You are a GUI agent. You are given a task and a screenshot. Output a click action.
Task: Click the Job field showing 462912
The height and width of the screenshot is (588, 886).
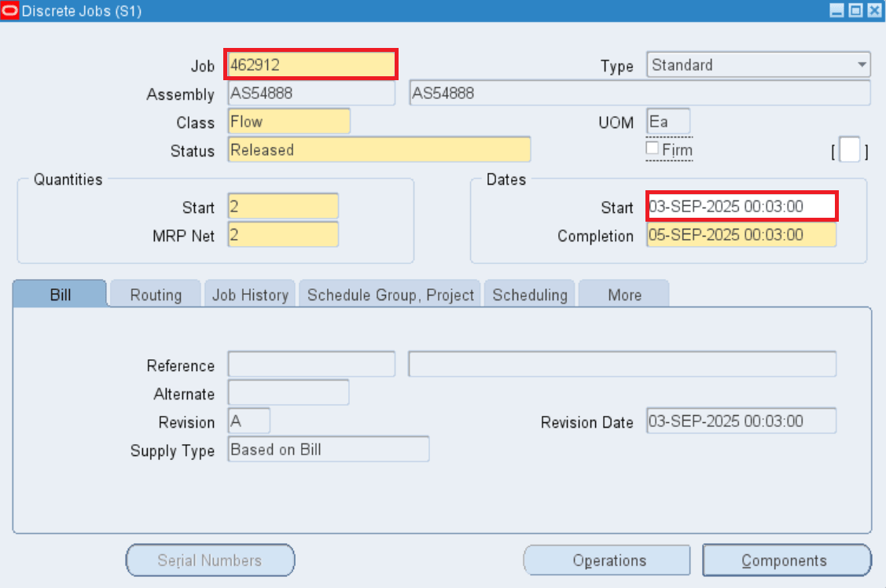pos(311,64)
